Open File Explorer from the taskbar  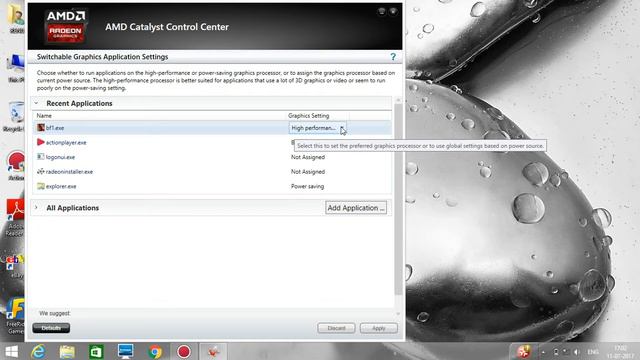point(67,351)
